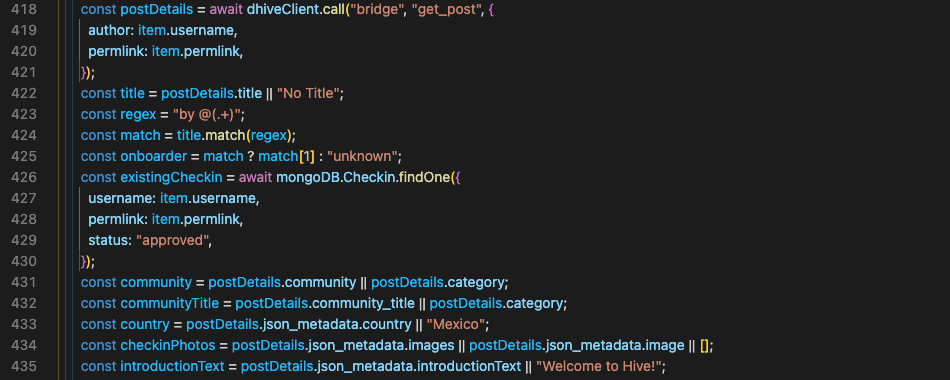
Task: Click the "approved" string literal
Action: (x=173, y=240)
